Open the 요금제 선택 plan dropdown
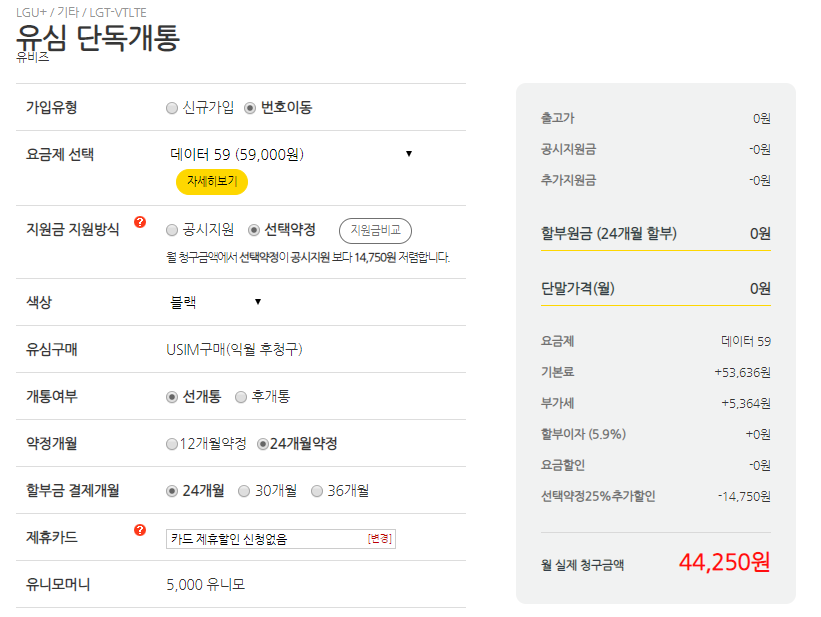Viewport: 821px width, 617px height. coord(291,154)
